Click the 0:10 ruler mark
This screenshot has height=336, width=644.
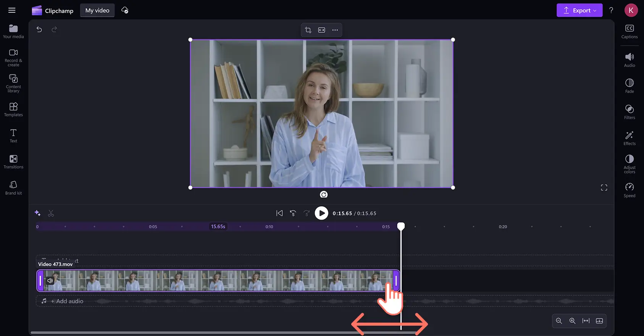pyautogui.click(x=270, y=227)
